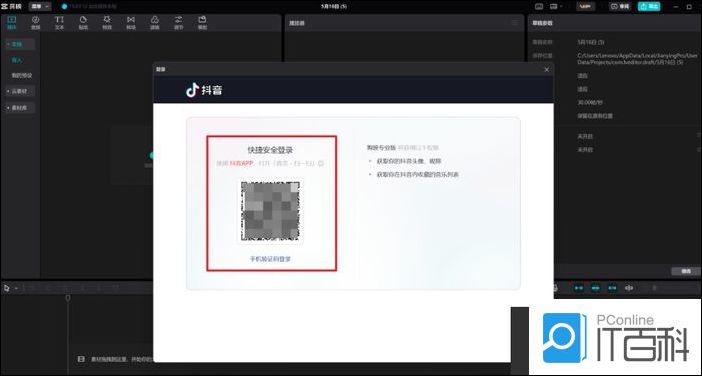Open the Stickers (贴纸) tab icon
This screenshot has height=376, width=702.
coord(83,22)
